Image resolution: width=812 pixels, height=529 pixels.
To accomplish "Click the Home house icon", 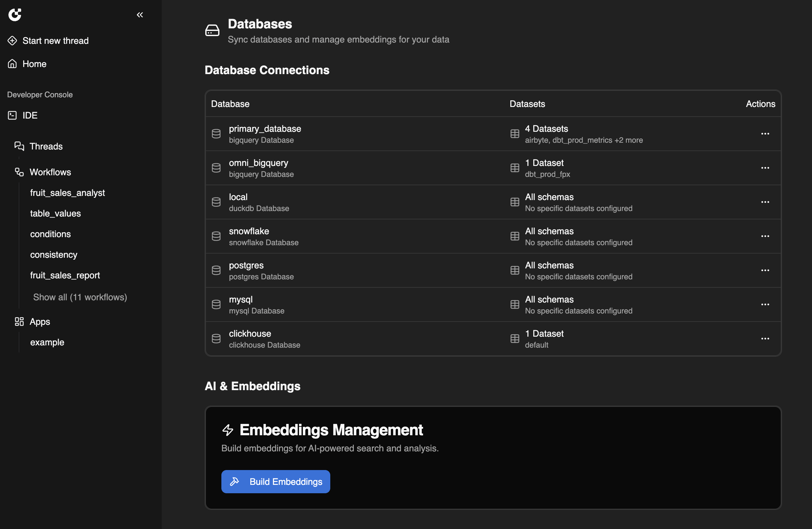I will pyautogui.click(x=12, y=64).
